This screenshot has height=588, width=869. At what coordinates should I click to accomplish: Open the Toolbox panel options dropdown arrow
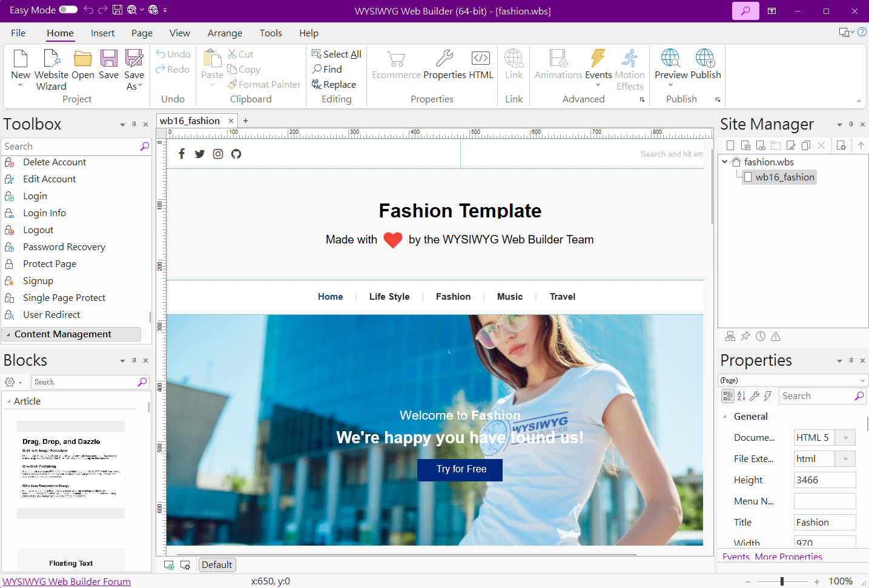click(122, 124)
